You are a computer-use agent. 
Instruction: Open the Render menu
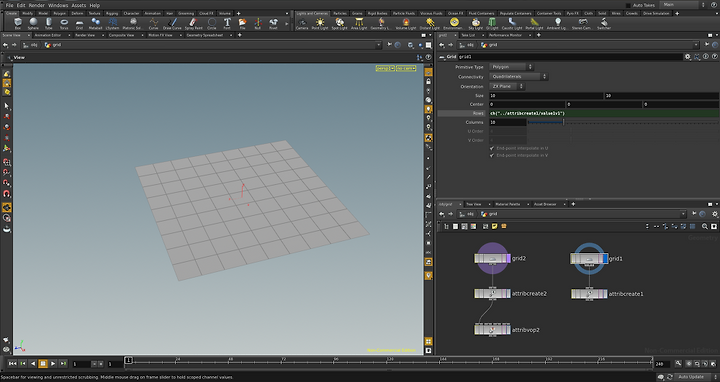pyautogui.click(x=37, y=5)
